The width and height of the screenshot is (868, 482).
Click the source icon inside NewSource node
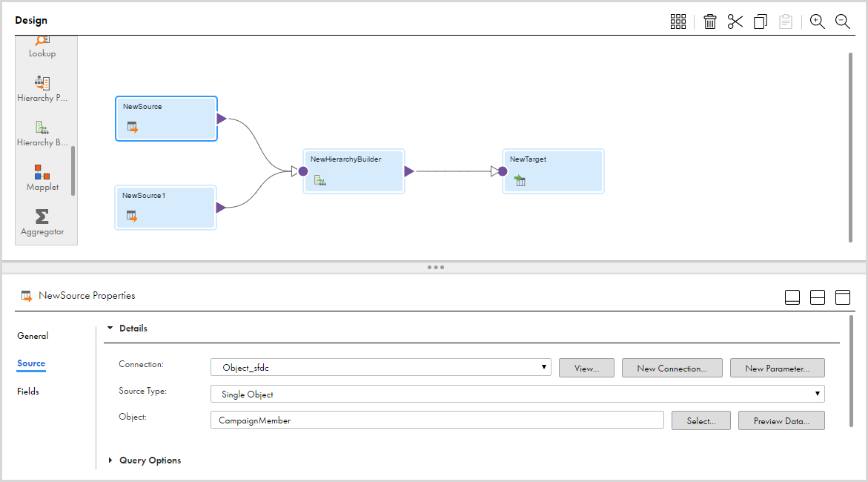point(132,127)
